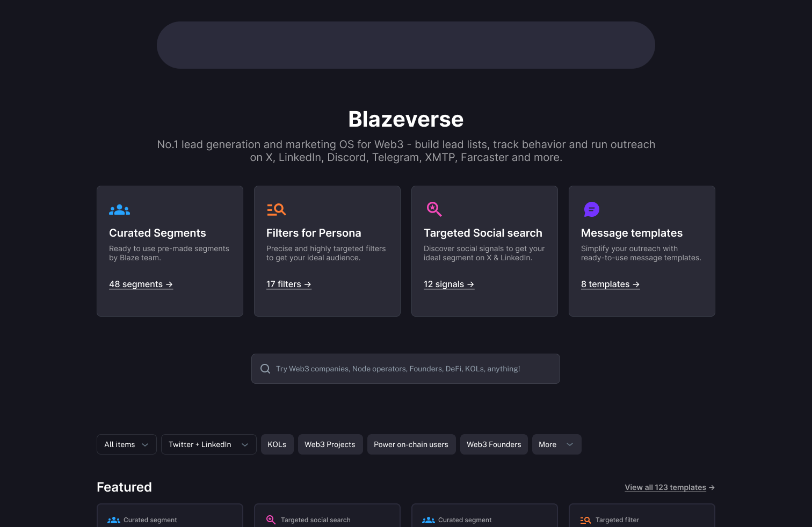Click the Targeted social search icon on featured card
This screenshot has width=812, height=527.
coord(271,519)
